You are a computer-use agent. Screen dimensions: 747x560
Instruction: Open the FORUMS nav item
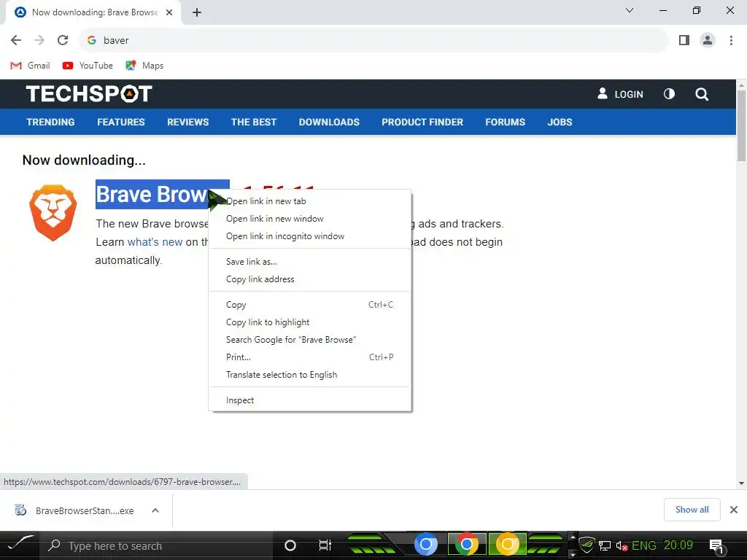505,122
